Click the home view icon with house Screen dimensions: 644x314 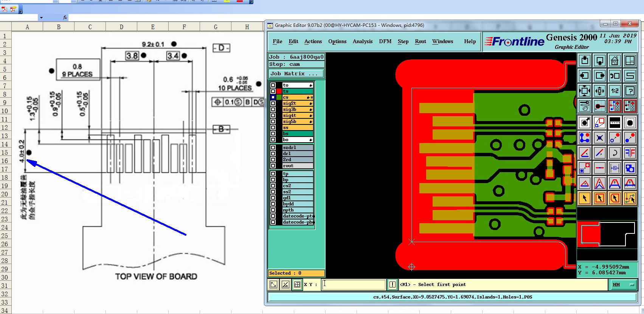click(x=615, y=61)
